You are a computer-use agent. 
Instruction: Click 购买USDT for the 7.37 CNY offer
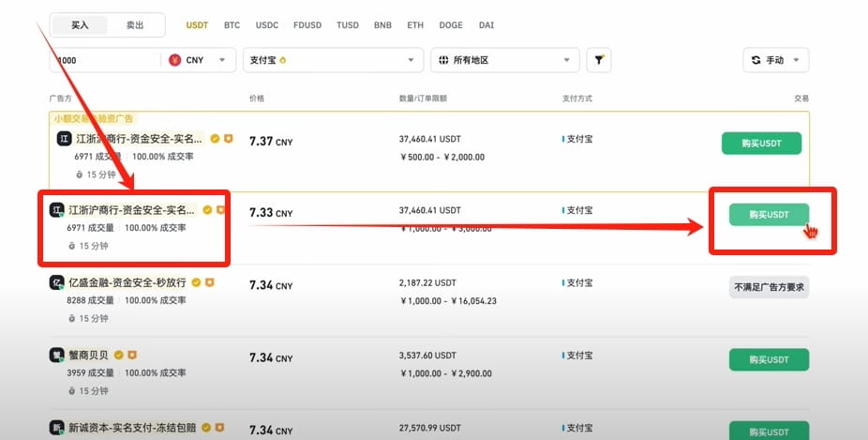[x=761, y=143]
